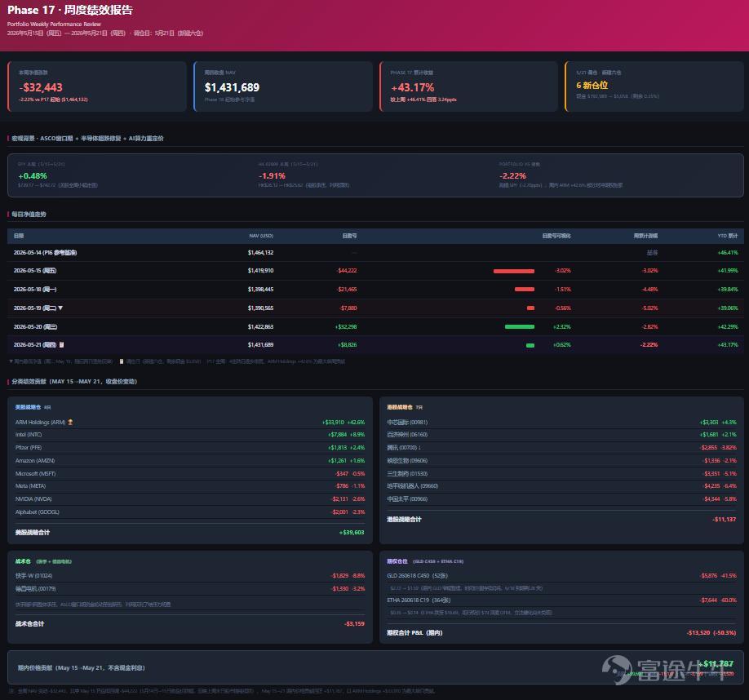
Task: Click the -$32,443 weekly net change value
Action: (41, 87)
